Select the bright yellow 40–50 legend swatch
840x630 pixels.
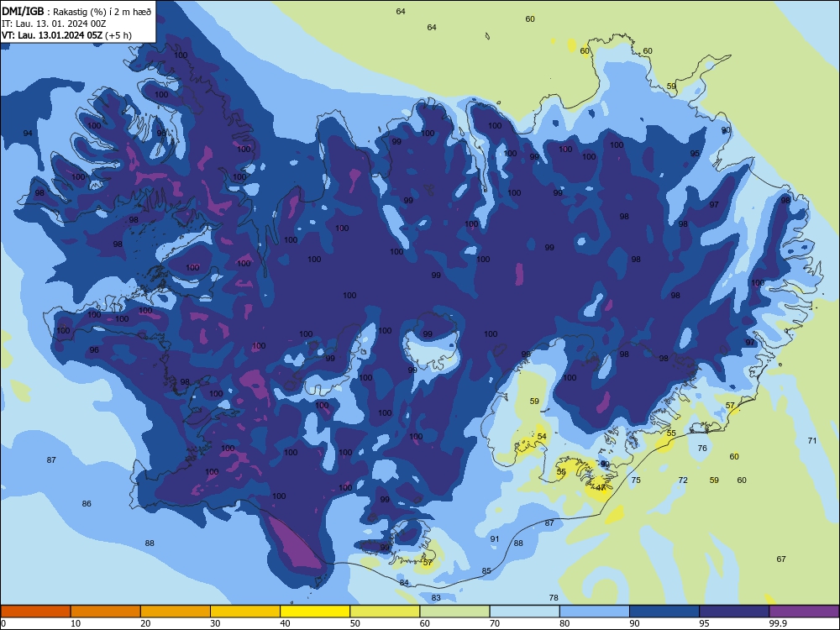point(315,612)
